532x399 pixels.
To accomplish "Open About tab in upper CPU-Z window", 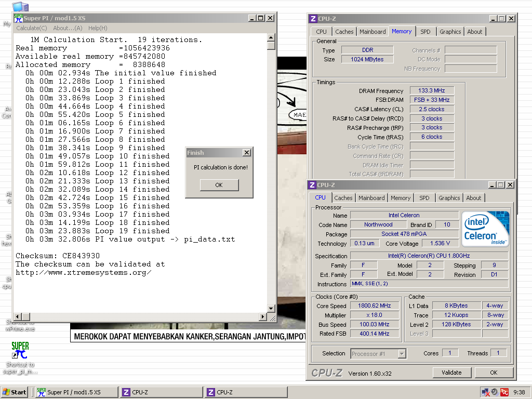I will 474,32.
